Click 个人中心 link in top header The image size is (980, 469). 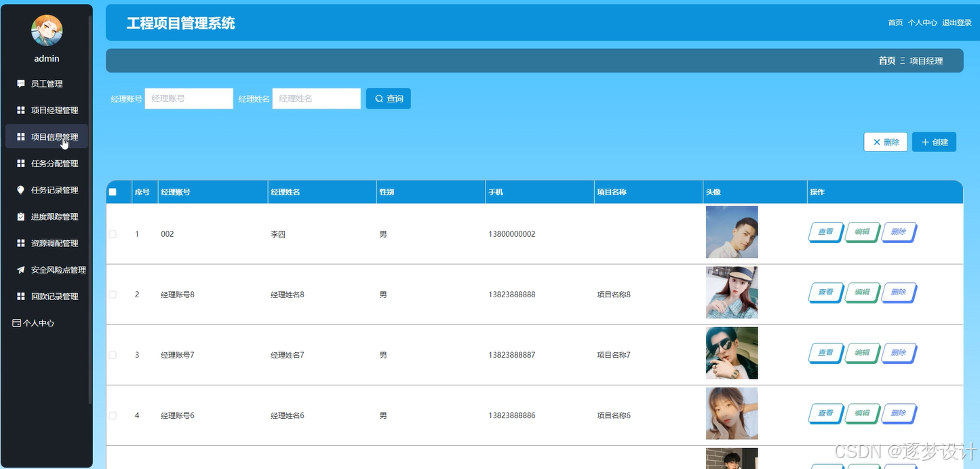click(x=922, y=22)
